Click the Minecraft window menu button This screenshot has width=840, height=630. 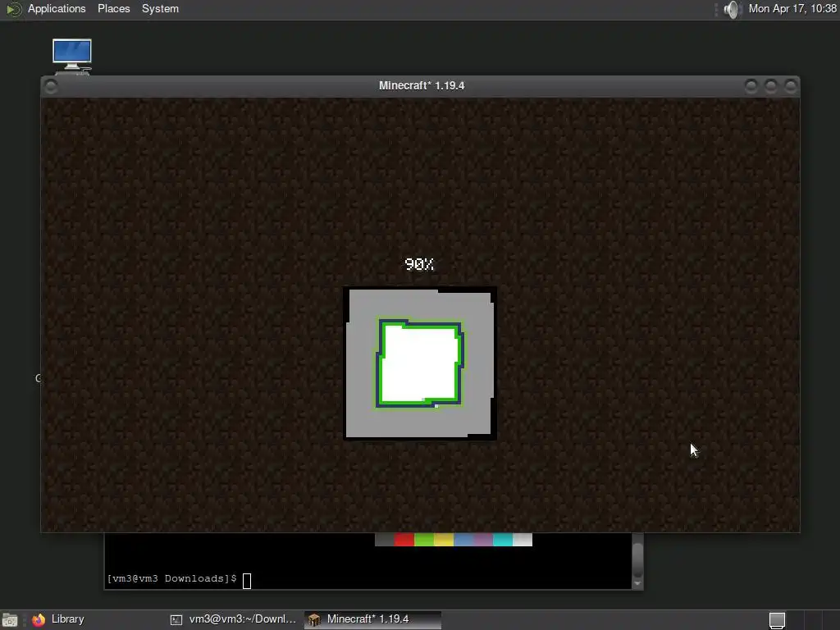[x=51, y=86]
